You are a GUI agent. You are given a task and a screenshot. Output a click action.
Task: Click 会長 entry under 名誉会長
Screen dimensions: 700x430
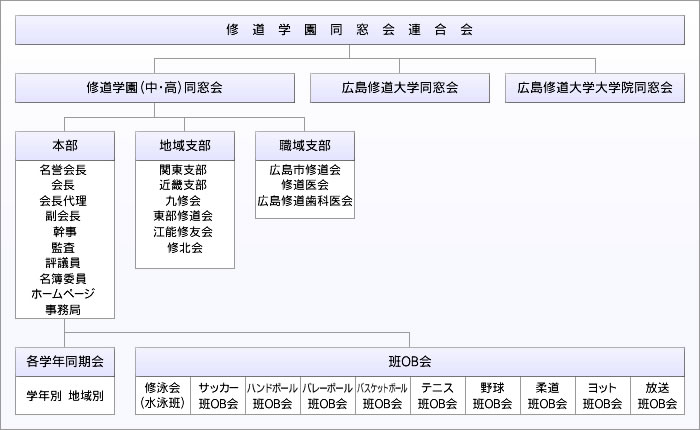[63, 185]
